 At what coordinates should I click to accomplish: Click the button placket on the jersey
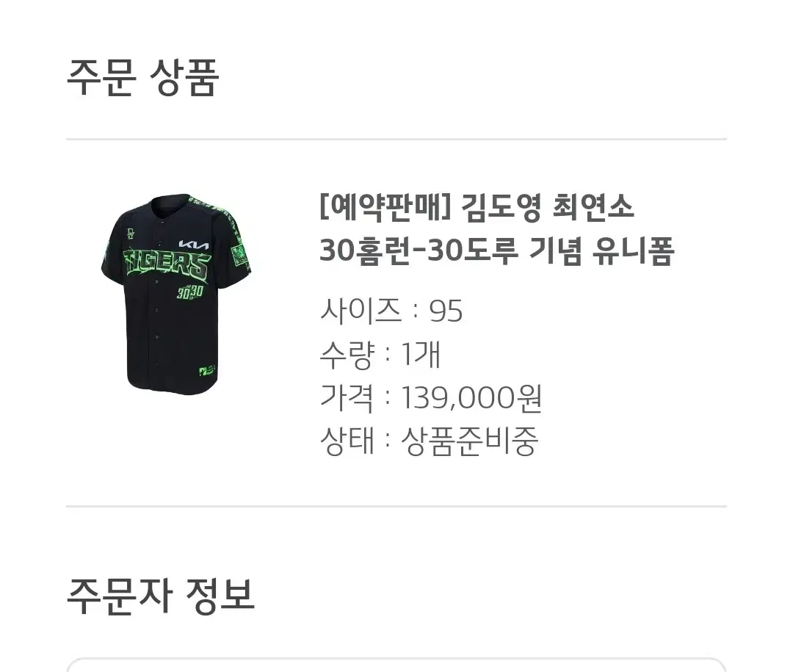(157, 294)
